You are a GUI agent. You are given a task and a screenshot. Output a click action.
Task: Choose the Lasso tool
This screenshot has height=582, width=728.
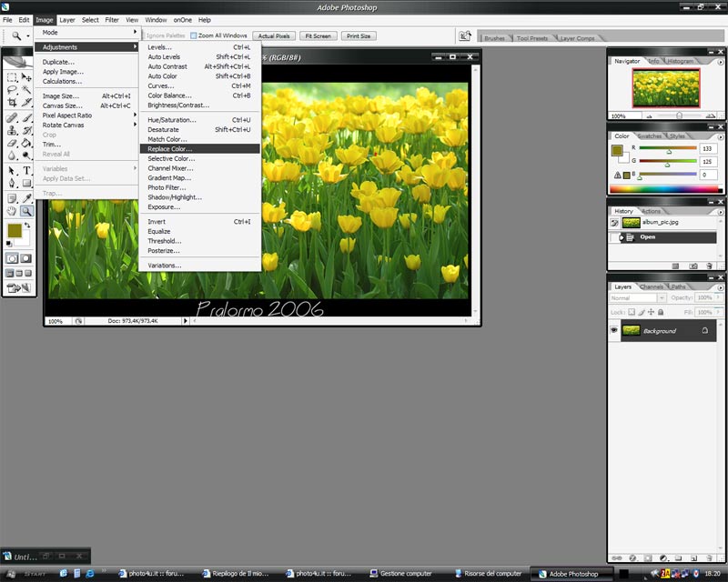[13, 91]
